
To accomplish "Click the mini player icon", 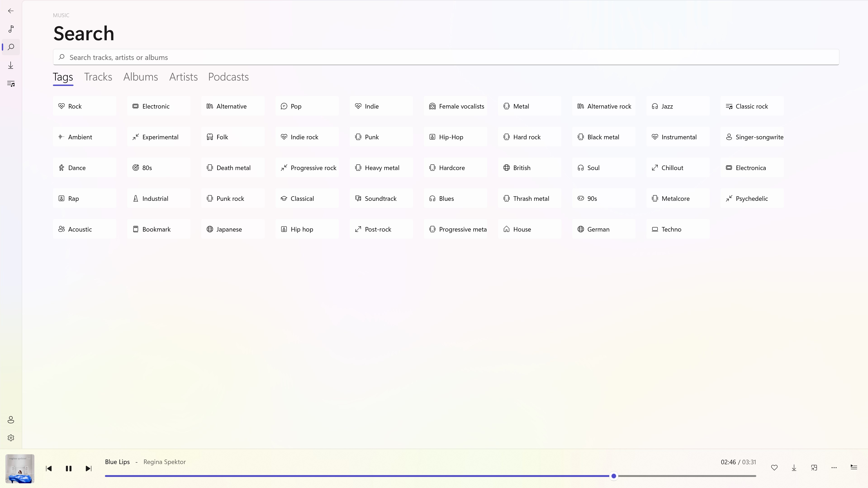I will [x=814, y=467].
